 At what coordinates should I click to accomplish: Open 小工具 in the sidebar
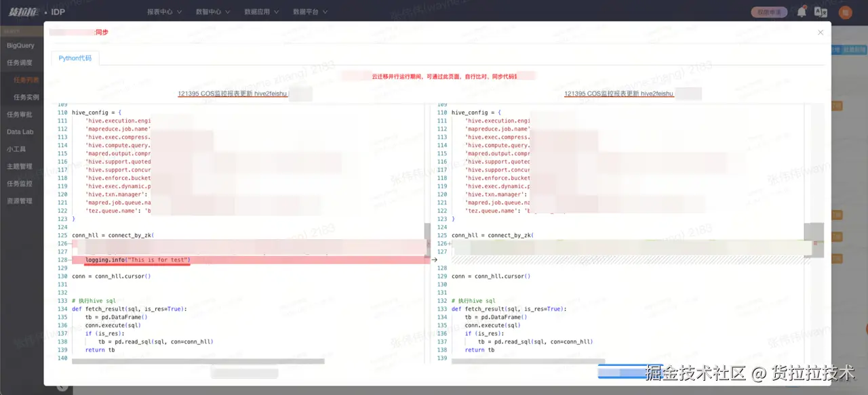click(16, 149)
